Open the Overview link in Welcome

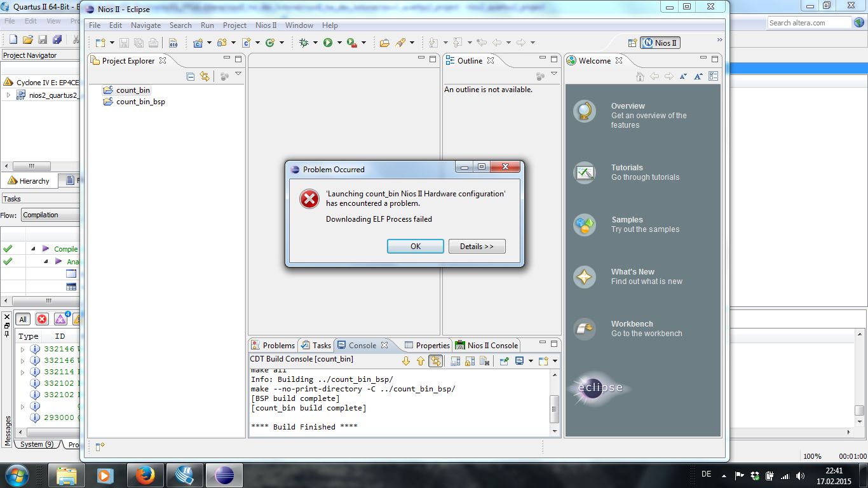pyautogui.click(x=628, y=106)
